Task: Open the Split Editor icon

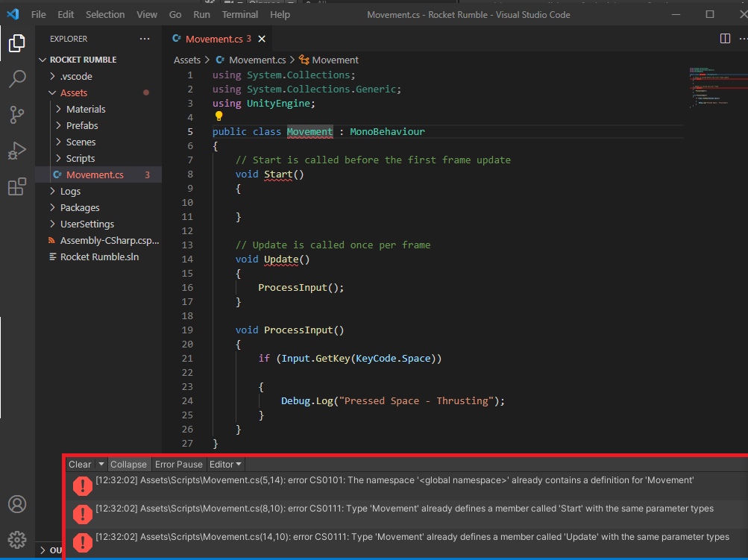Action: tap(724, 38)
